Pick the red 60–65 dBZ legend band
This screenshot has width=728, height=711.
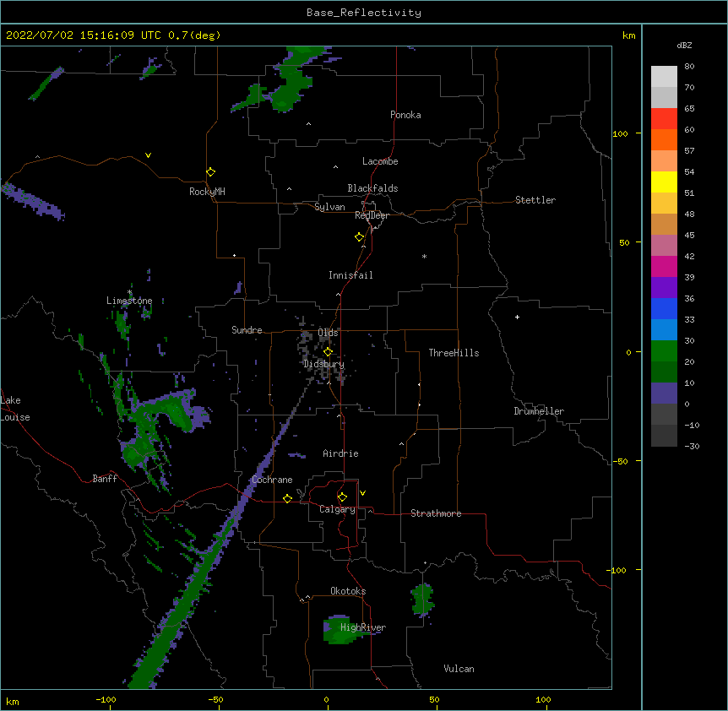pyautogui.click(x=664, y=118)
